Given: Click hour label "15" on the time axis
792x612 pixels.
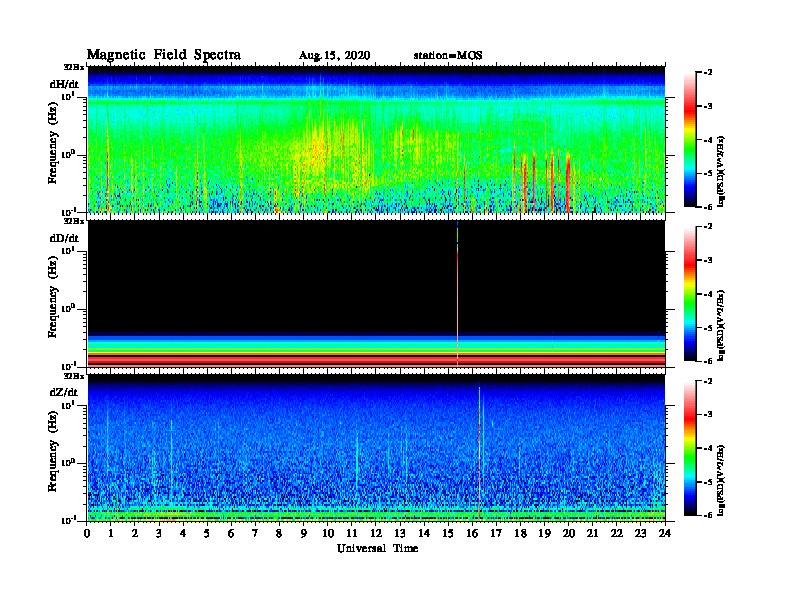Looking at the screenshot, I should pos(448,533).
